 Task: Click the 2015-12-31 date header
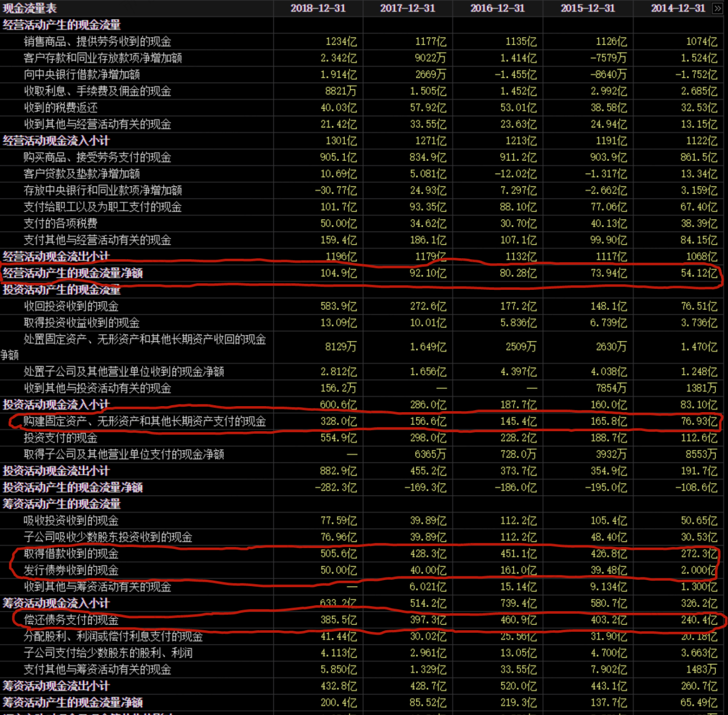click(588, 8)
